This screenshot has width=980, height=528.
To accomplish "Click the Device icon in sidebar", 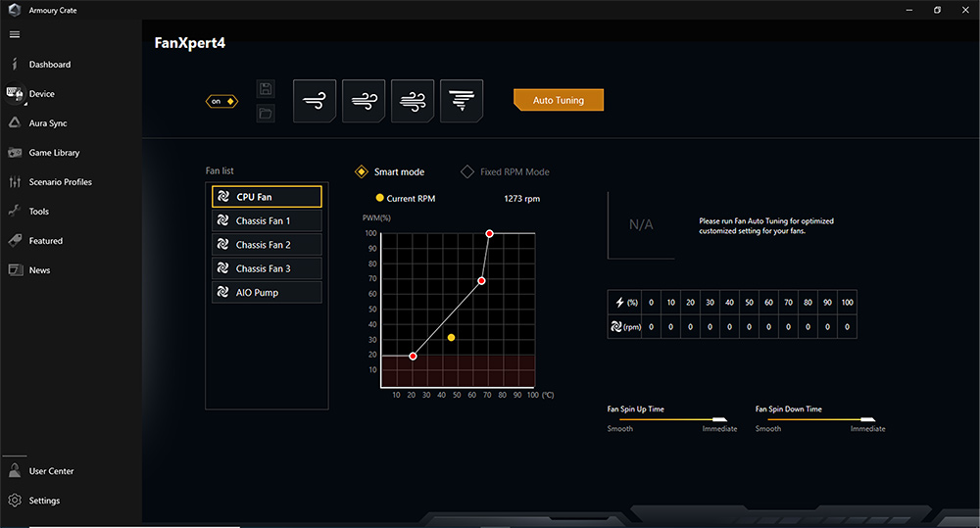I will tap(15, 94).
